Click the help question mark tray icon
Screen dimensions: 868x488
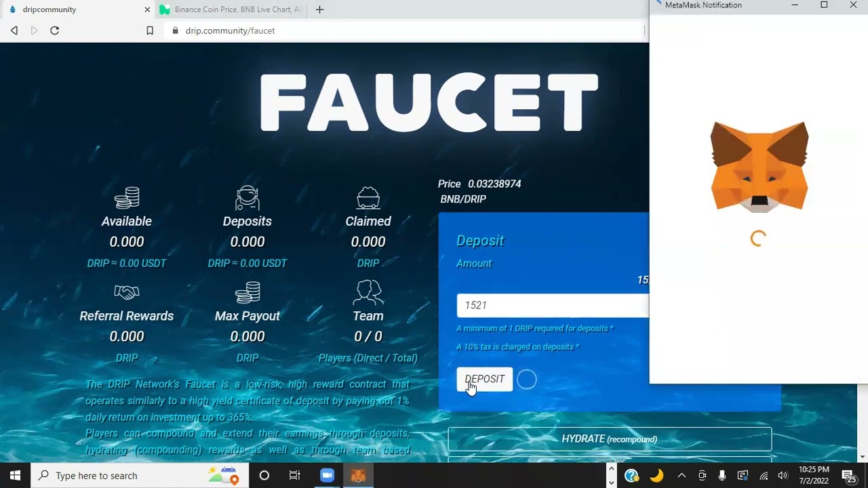pos(631,476)
